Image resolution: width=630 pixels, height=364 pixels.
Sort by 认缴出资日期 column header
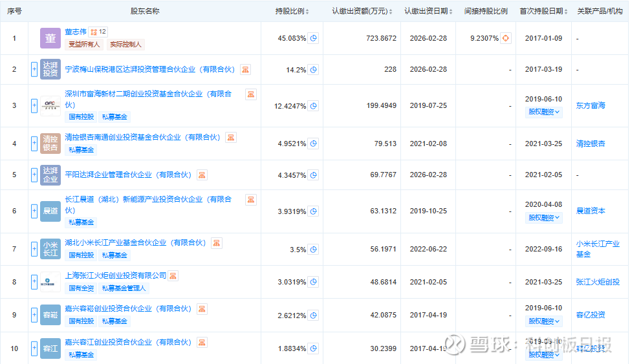428,11
